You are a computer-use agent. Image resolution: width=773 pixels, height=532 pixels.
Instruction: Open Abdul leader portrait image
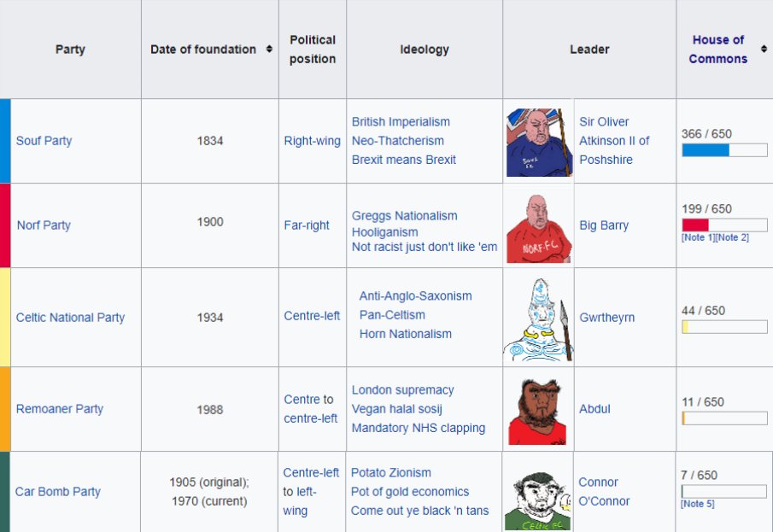pos(537,412)
